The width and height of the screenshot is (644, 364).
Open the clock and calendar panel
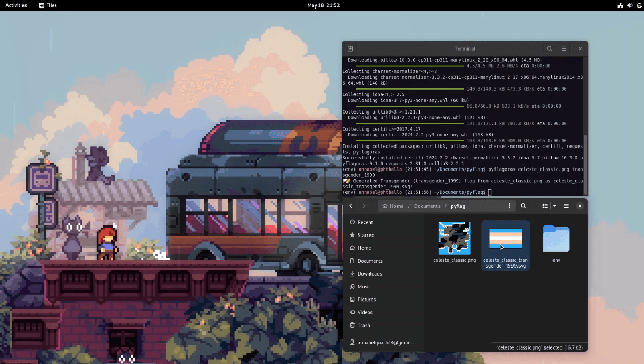(323, 5)
